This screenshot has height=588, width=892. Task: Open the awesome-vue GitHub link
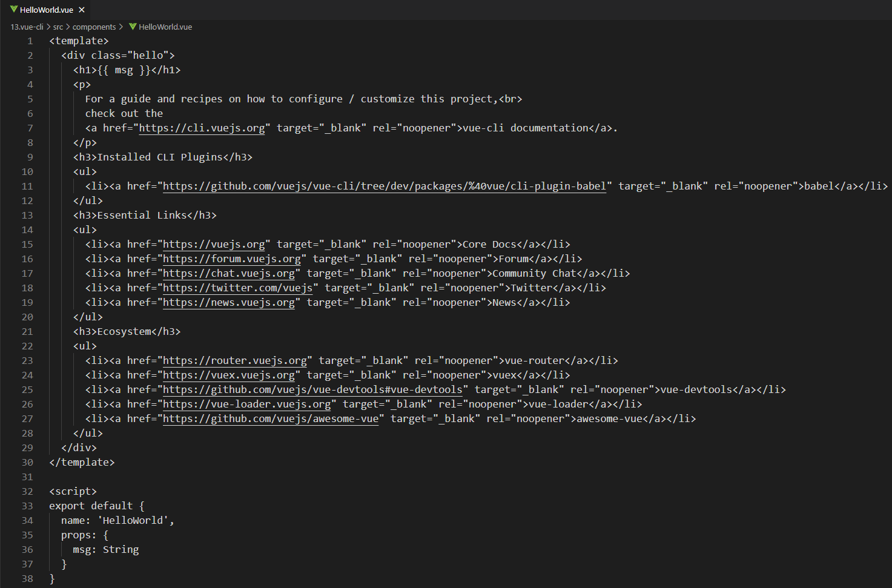coord(271,418)
